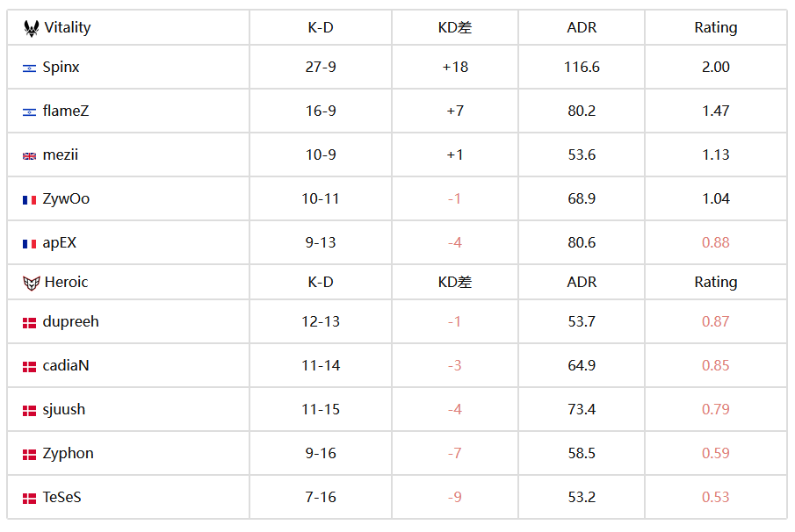
Task: Open player Spinx's name link
Action: click(x=61, y=67)
